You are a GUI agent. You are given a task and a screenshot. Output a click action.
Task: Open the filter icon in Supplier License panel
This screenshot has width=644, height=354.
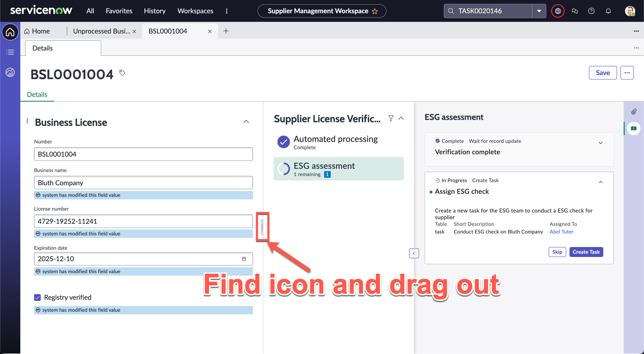[x=391, y=118]
